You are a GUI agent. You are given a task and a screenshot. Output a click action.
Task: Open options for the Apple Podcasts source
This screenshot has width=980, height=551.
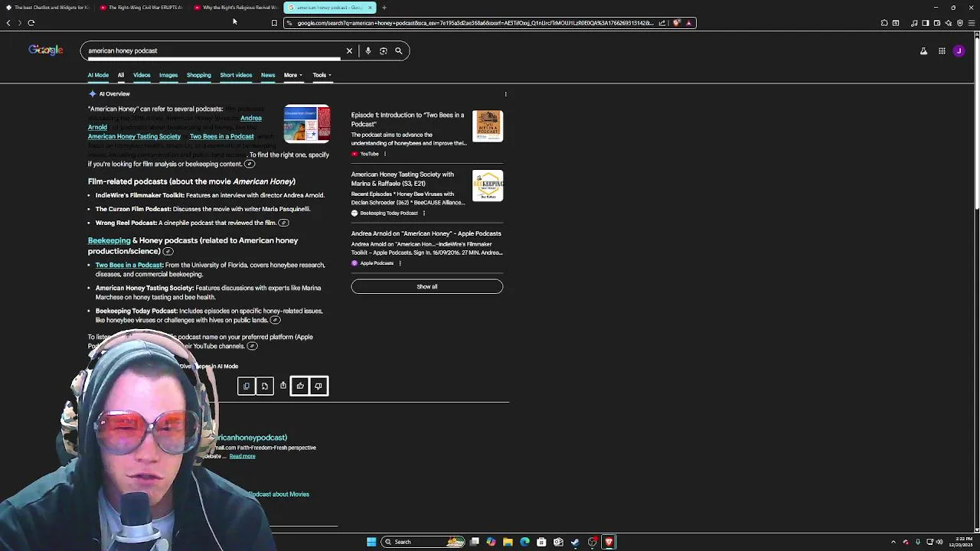tap(400, 263)
